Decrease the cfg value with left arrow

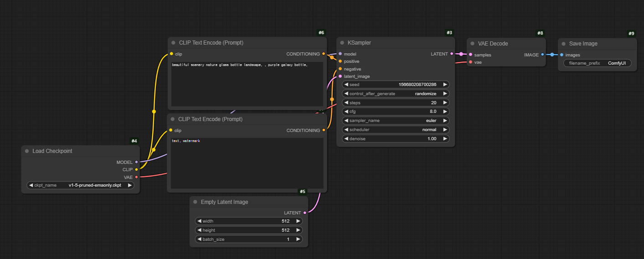point(346,112)
